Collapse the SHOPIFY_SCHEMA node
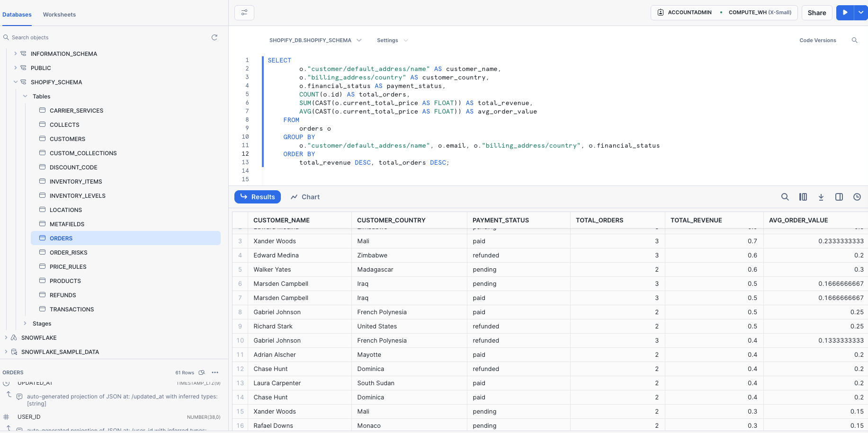The height and width of the screenshot is (433, 868). (x=16, y=82)
